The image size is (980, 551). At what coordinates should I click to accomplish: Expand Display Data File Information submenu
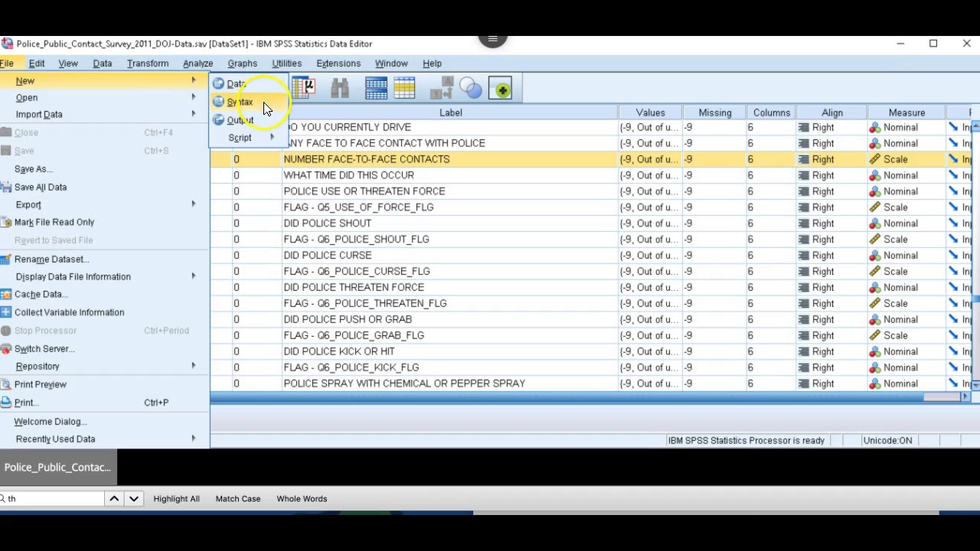105,276
